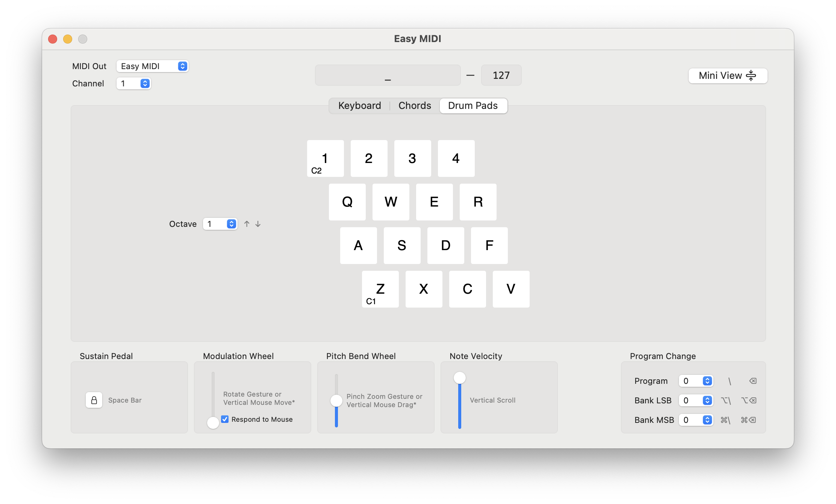This screenshot has width=836, height=504.
Task: Click the clear icon next to the Program stepper
Action: (753, 381)
